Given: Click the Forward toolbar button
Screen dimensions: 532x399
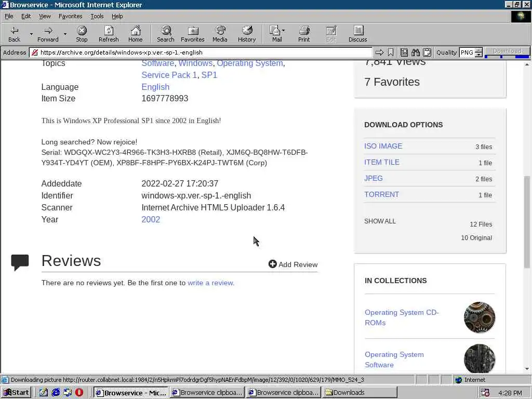Looking at the screenshot, I should pyautogui.click(x=48, y=34).
